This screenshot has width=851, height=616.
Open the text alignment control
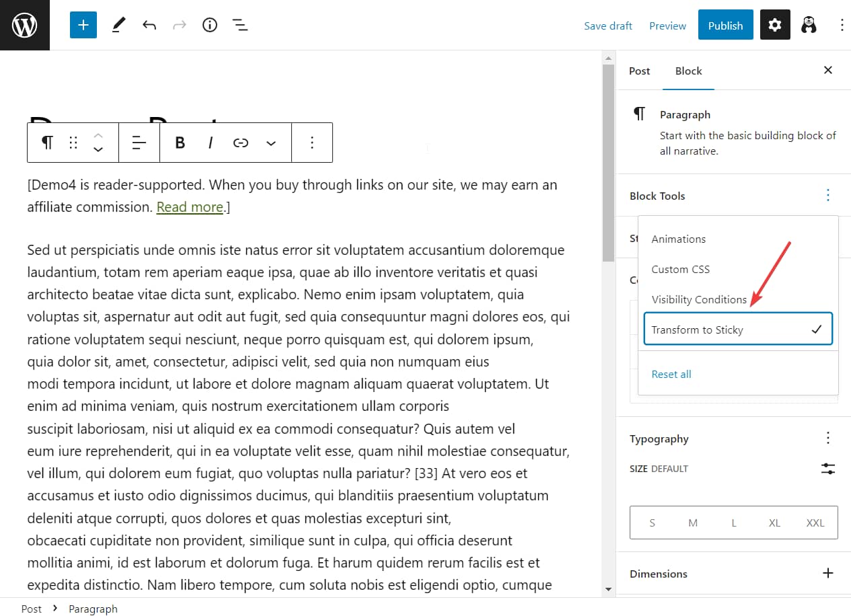coord(139,143)
